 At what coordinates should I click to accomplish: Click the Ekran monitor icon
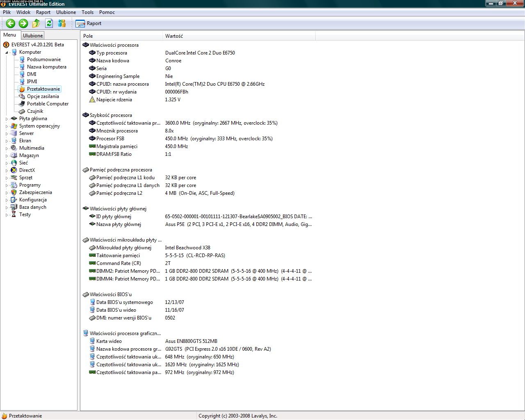click(14, 141)
